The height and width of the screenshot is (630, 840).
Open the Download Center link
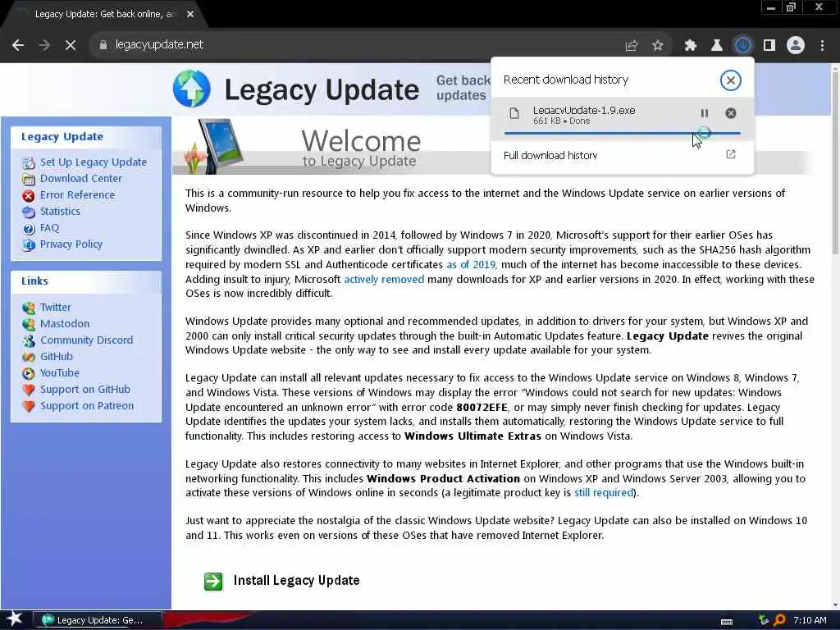pos(81,178)
